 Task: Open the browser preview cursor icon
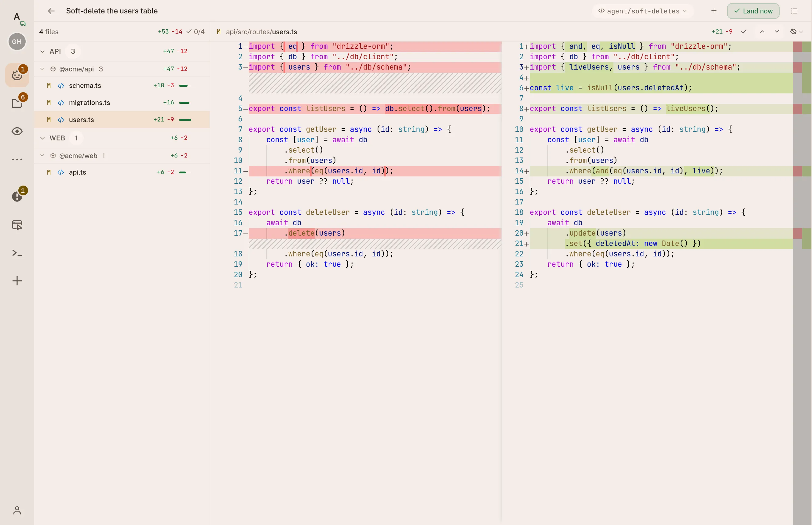click(17, 225)
